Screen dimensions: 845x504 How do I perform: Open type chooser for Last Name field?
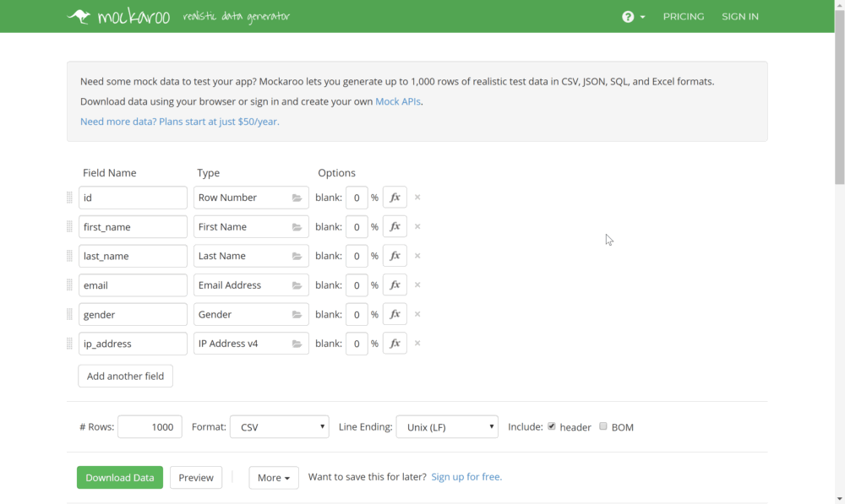297,256
